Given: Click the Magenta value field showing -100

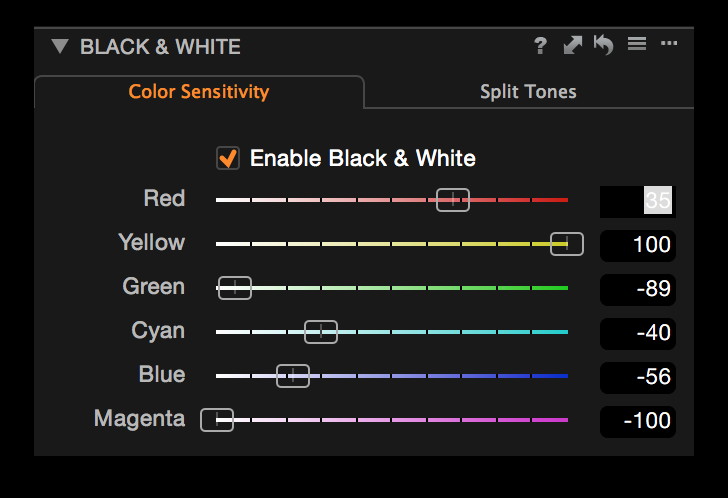Looking at the screenshot, I should (x=637, y=421).
